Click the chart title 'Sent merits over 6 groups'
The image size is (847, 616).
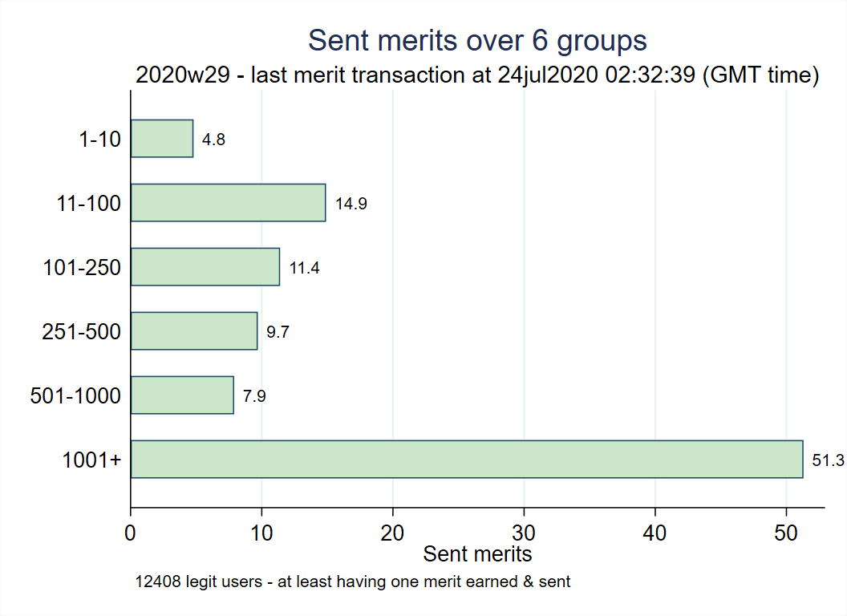477,40
